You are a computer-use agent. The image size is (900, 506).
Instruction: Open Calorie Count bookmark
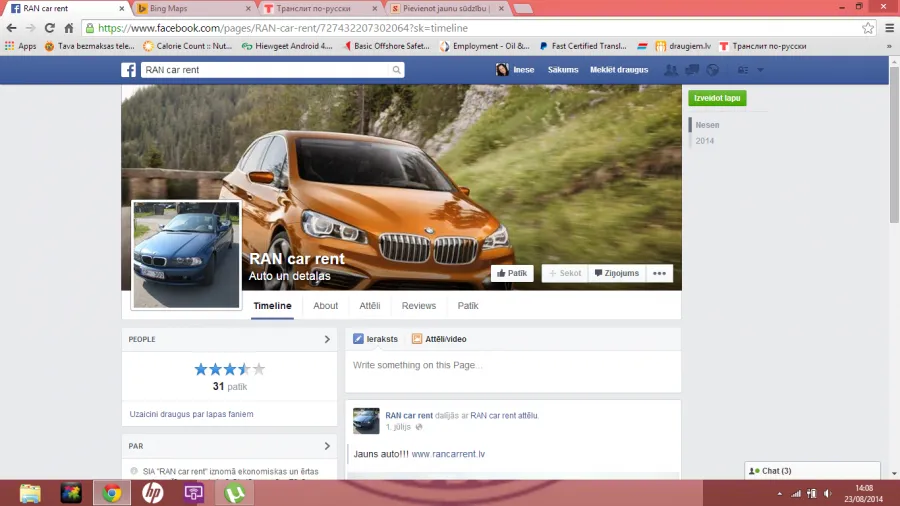188,46
